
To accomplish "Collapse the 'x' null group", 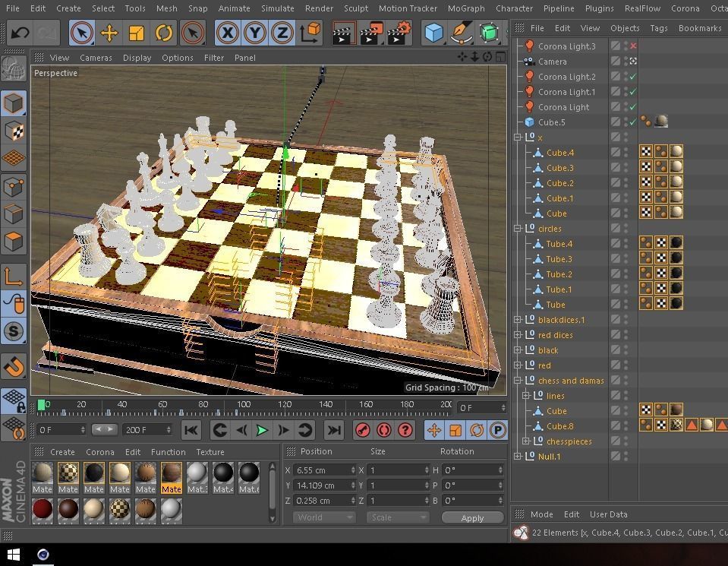I will 518,137.
